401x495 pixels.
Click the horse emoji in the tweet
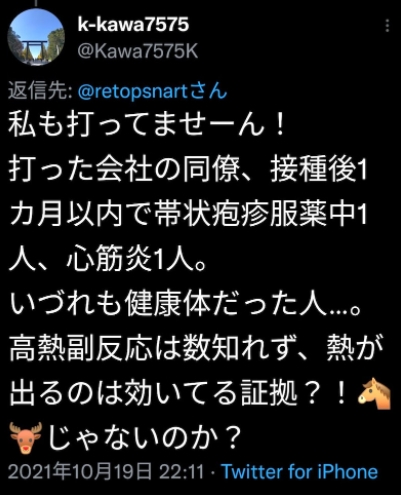(x=374, y=393)
